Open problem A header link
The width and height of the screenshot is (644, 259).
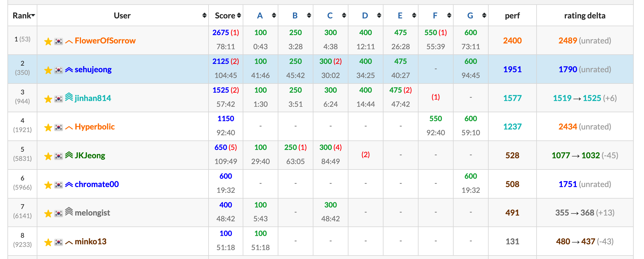pyautogui.click(x=260, y=16)
